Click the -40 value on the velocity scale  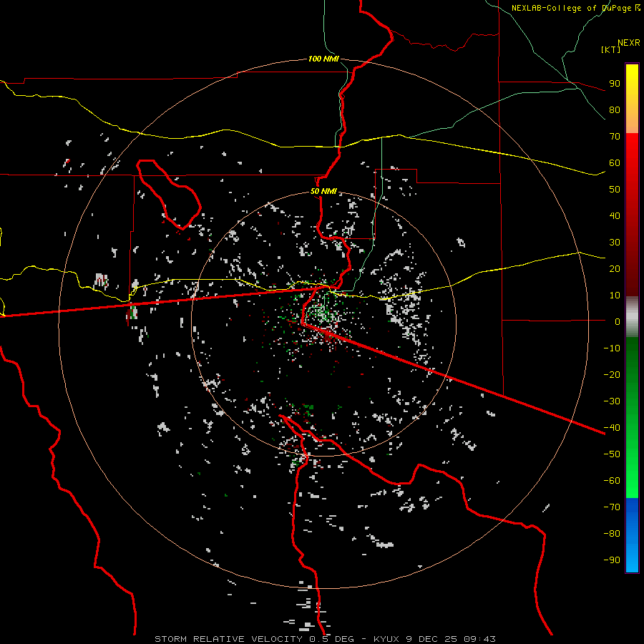pyautogui.click(x=612, y=428)
